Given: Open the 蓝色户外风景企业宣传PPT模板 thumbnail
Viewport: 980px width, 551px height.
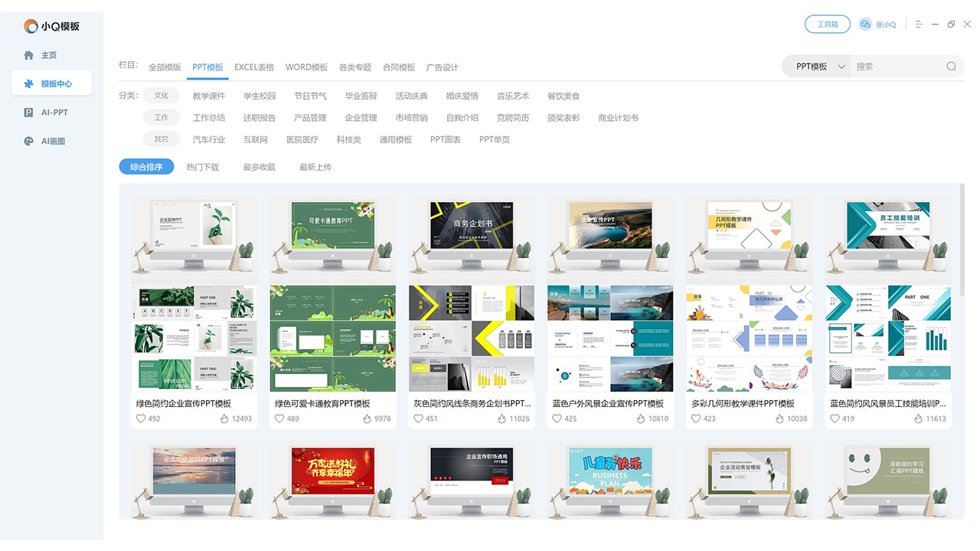Looking at the screenshot, I should pyautogui.click(x=610, y=234).
